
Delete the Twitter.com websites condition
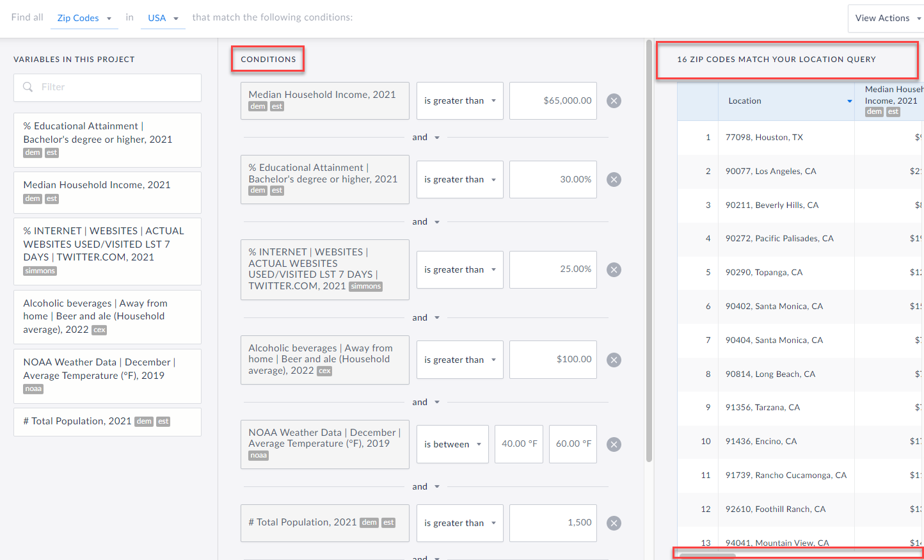[614, 270]
